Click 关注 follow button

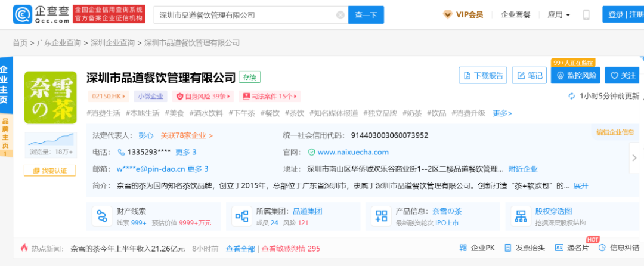622,76
